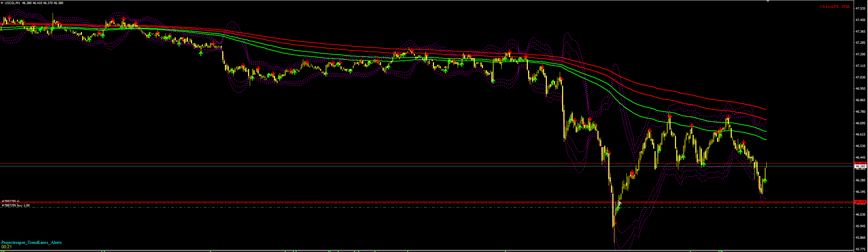Click the 46.780 price scale label
The image size is (868, 252).
point(861,112)
